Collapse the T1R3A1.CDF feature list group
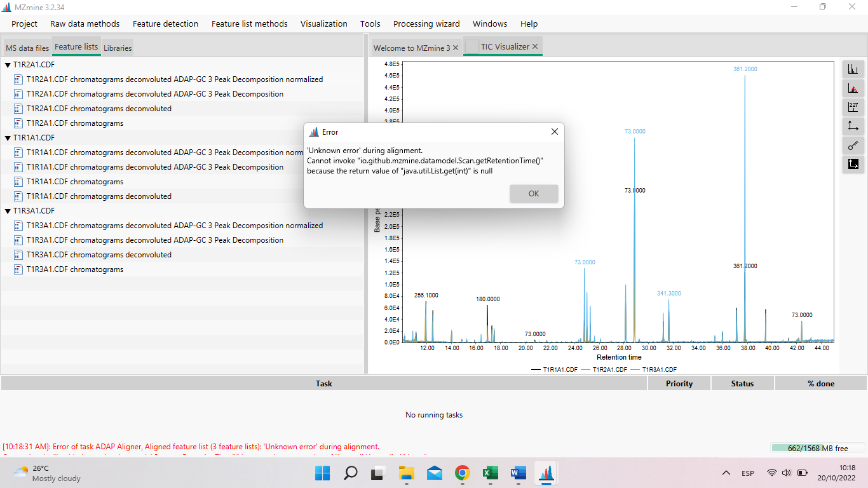The width and height of the screenshot is (868, 488). (x=6, y=210)
